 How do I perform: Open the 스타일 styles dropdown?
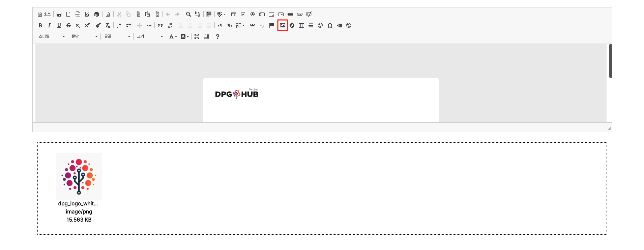click(x=52, y=36)
